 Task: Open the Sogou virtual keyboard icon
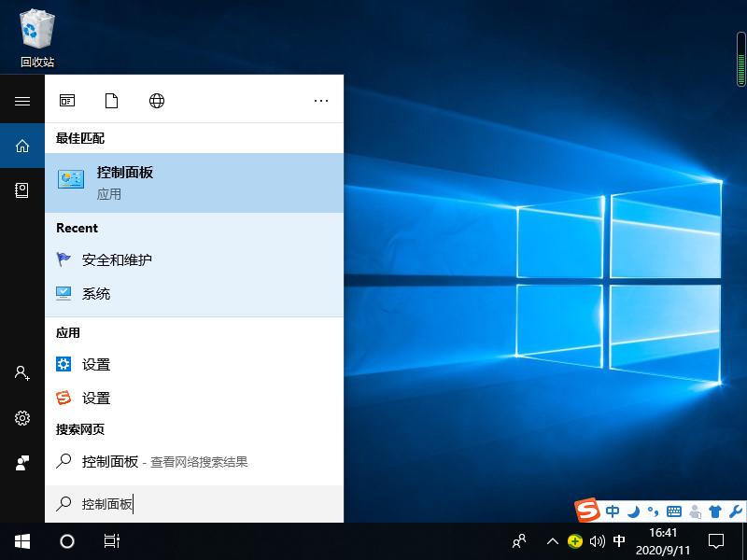tap(674, 511)
